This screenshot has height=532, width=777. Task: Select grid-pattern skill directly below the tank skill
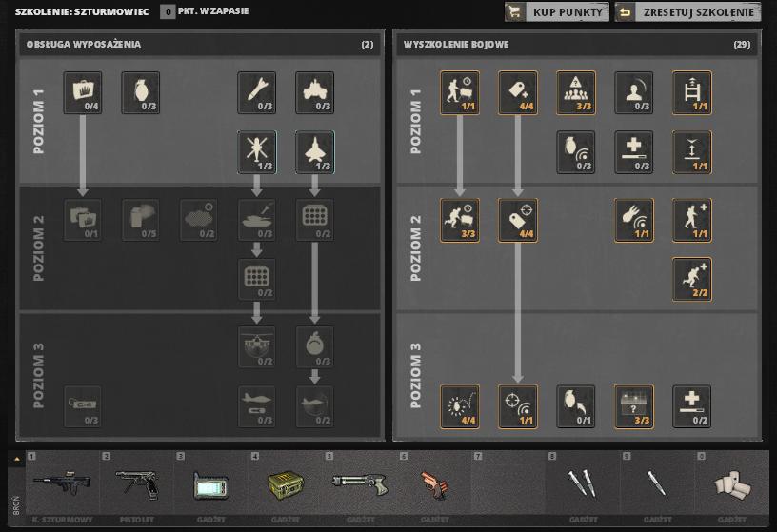tap(257, 280)
